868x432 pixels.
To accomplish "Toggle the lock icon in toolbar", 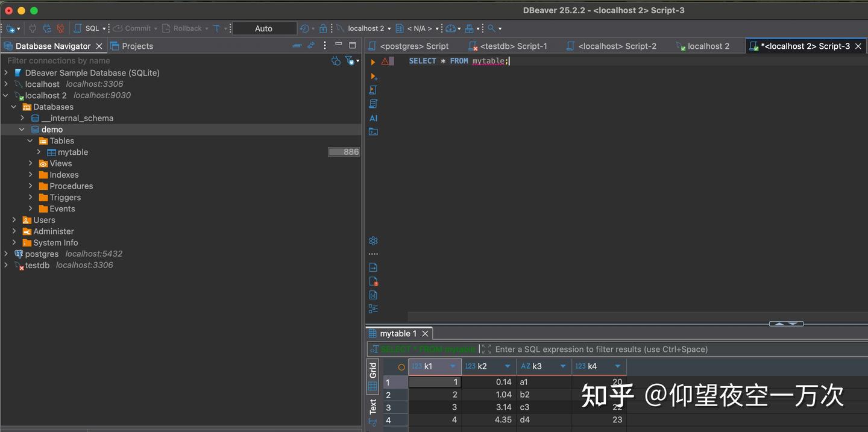I will click(323, 28).
